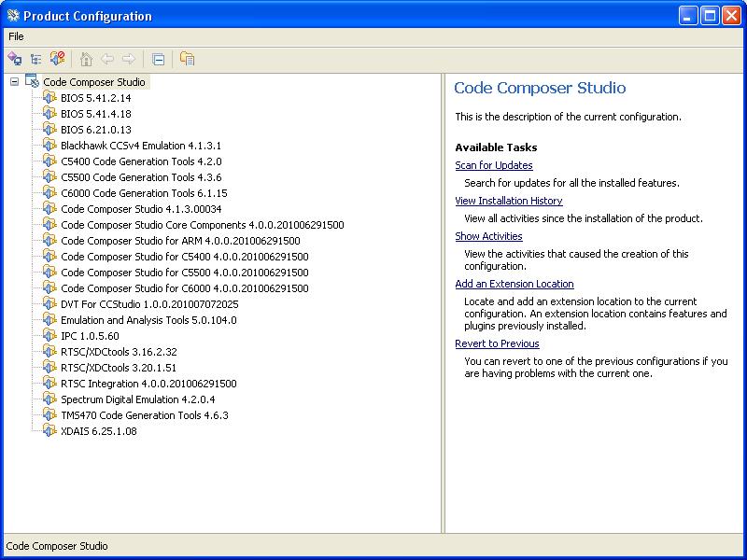Click the feature icon next to XDAIS 6.25.1.08

pos(50,431)
